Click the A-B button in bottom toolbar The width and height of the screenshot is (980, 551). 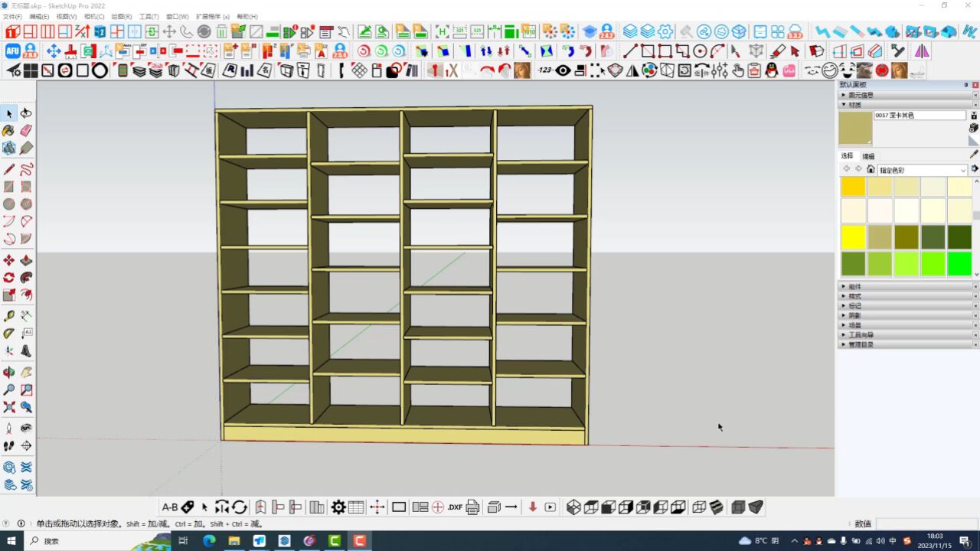[x=170, y=507]
